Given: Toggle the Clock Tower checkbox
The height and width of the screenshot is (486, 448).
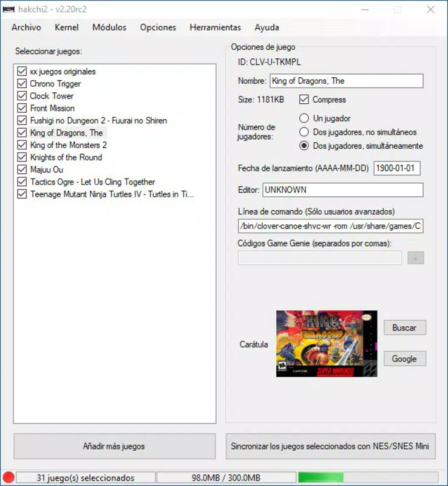Looking at the screenshot, I should tap(22, 96).
